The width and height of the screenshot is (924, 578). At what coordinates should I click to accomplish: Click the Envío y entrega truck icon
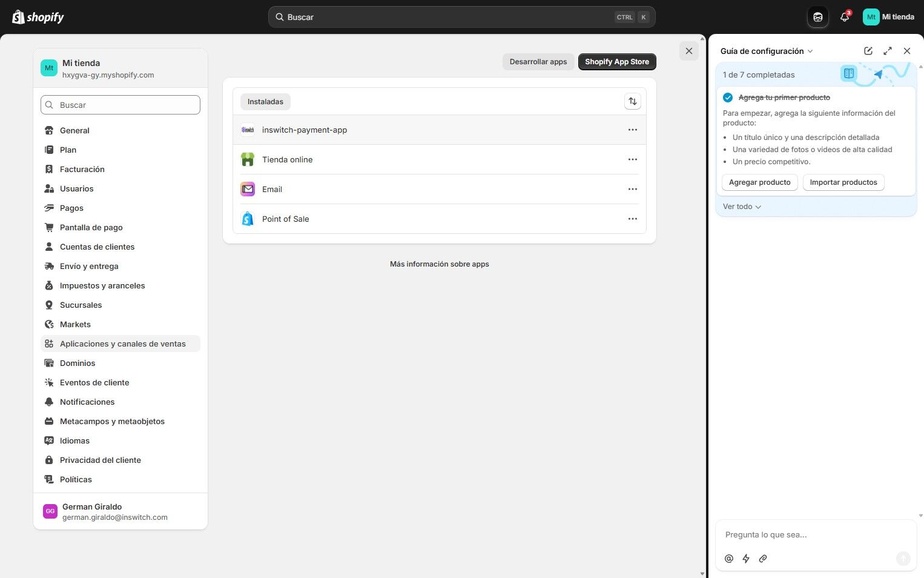(49, 266)
